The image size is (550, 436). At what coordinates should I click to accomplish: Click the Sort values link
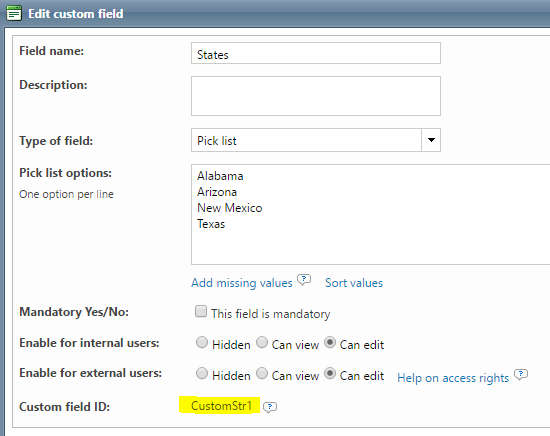tap(354, 283)
